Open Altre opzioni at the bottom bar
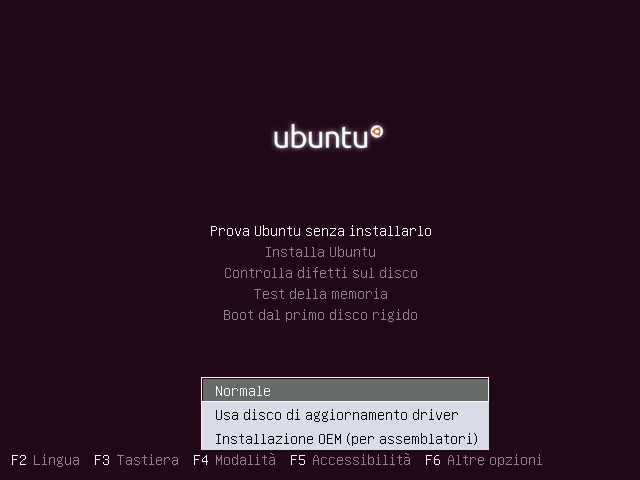This screenshot has width=640, height=480. pyautogui.click(x=495, y=460)
